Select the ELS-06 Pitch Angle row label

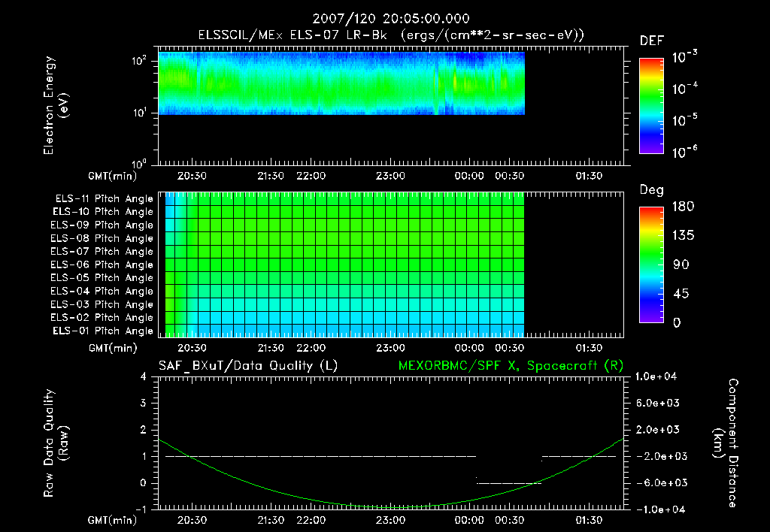[102, 264]
